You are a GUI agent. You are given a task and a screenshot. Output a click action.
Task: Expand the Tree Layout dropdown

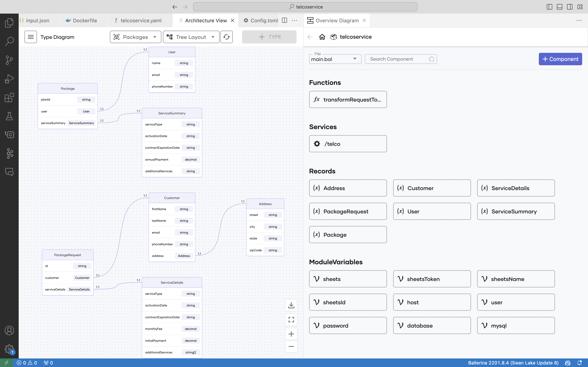(191, 37)
